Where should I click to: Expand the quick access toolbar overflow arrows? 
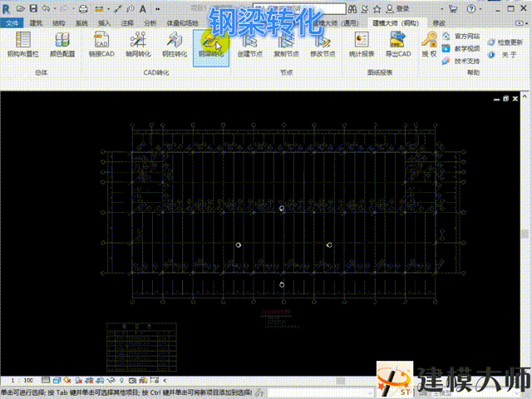[158, 9]
